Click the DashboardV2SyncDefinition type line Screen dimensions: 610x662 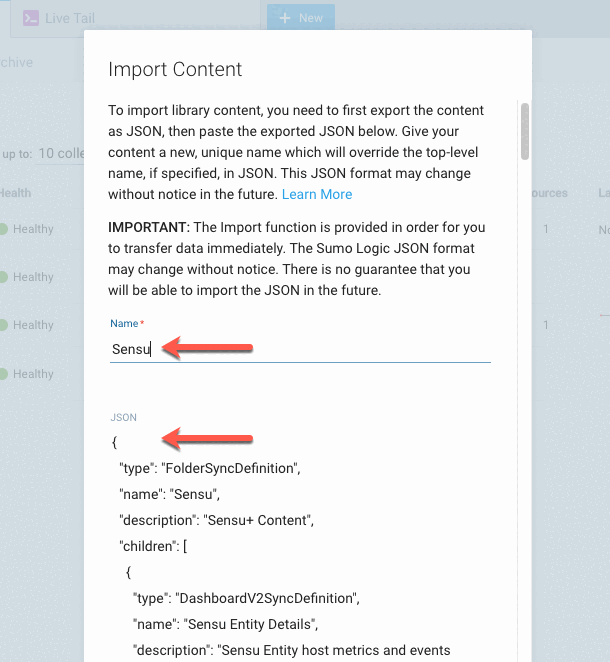(246, 598)
